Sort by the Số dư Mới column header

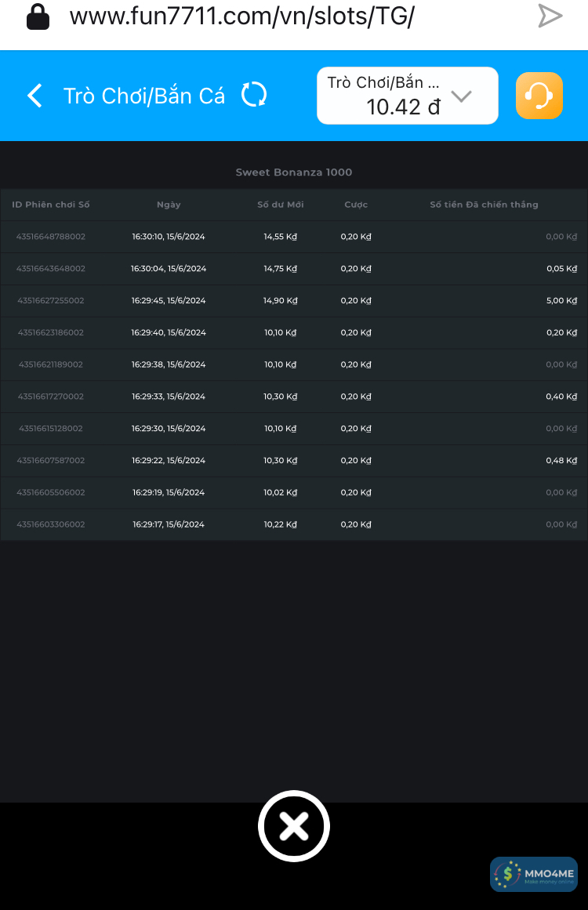[x=281, y=205]
